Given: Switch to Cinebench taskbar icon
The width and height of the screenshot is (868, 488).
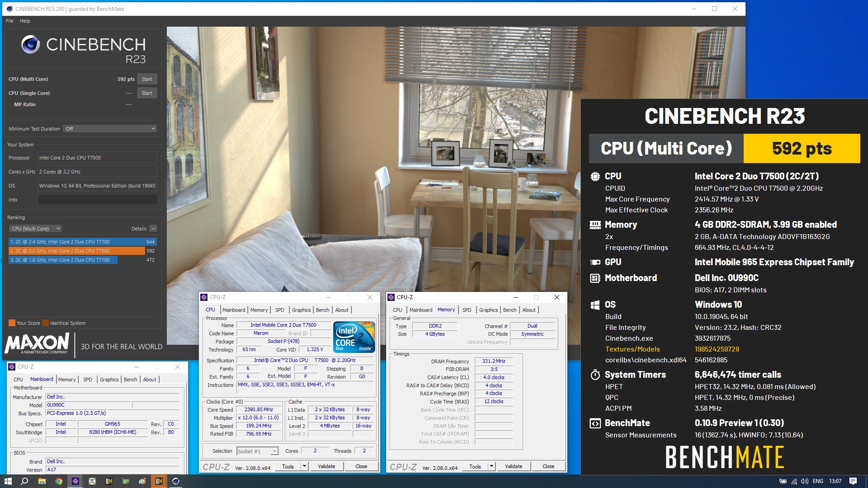Looking at the screenshot, I should point(176,481).
